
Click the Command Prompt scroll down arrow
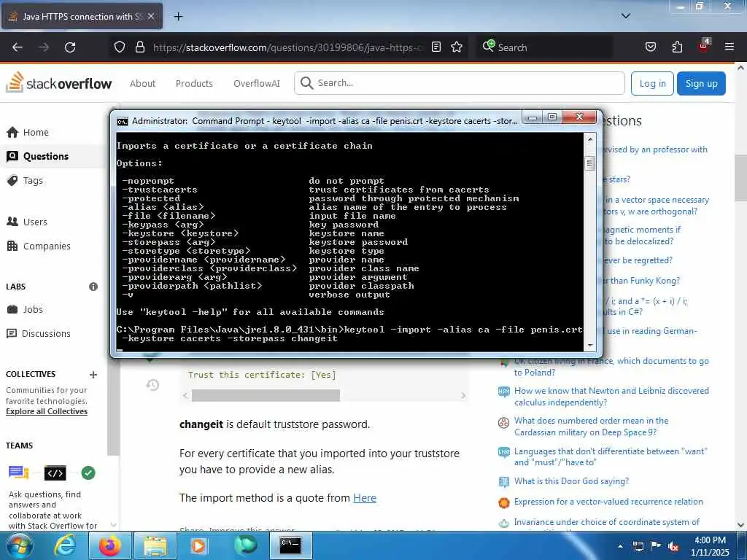pyautogui.click(x=589, y=345)
